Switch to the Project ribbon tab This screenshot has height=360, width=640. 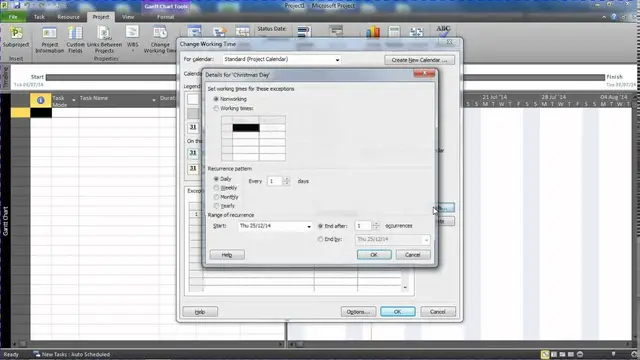(x=100, y=17)
